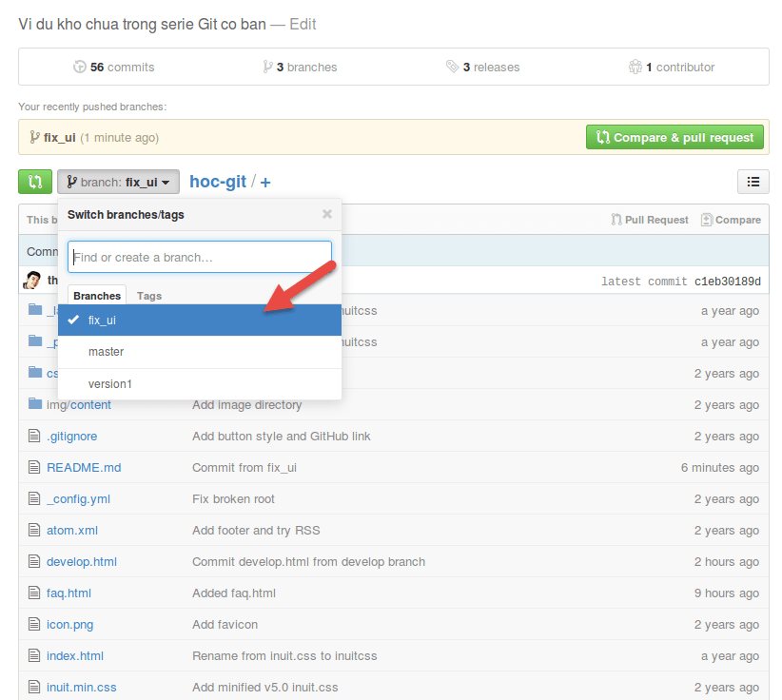Click the recently pushed fix_ui branch name
The image size is (782, 700).
(59, 138)
